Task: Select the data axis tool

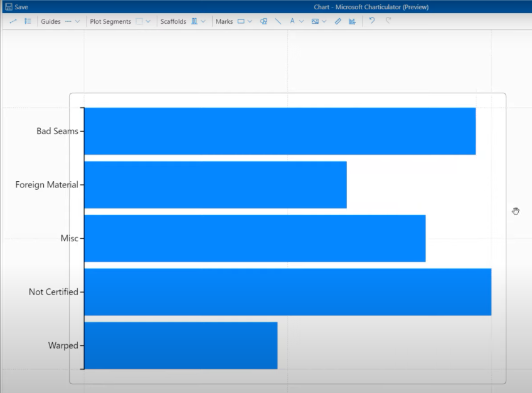Action: coord(338,21)
